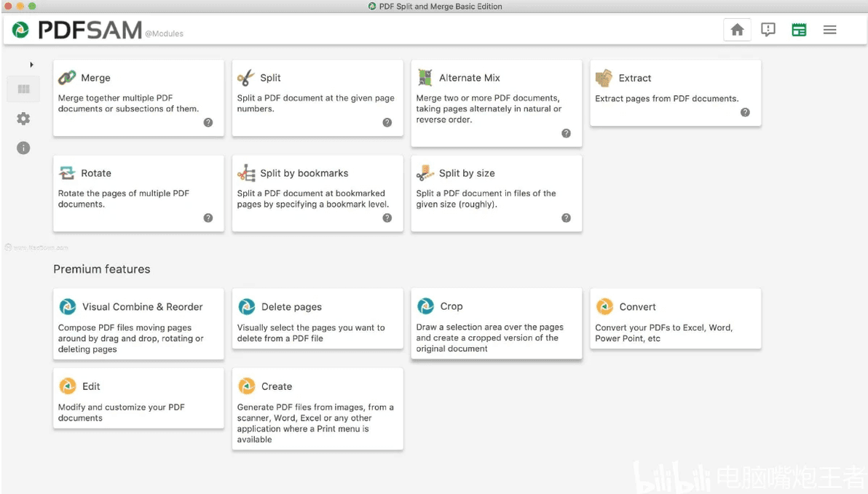868x494 pixels.
Task: Click the Convert premium icon
Action: pos(604,306)
